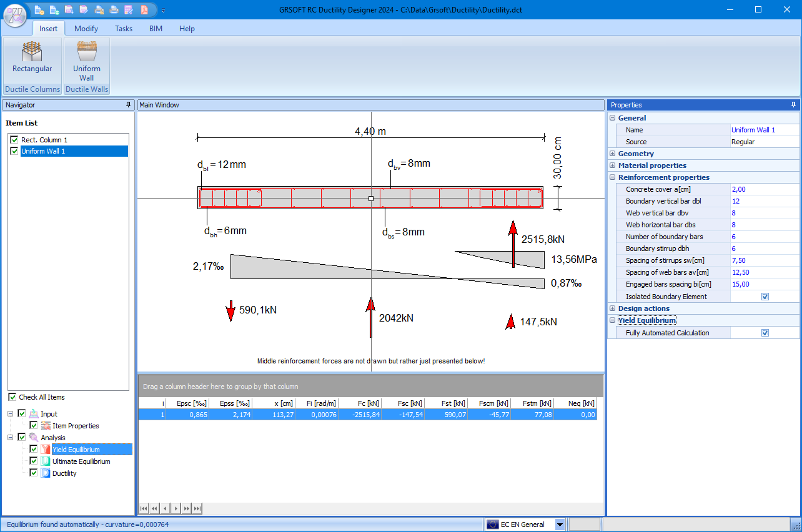Collapse the Analysis tree node
Screen dimensions: 802x532
(11, 437)
